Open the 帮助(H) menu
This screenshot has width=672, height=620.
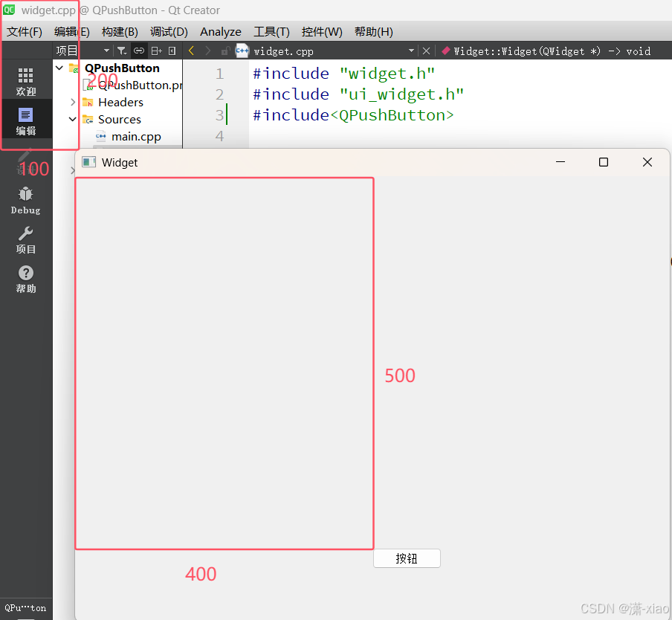coord(374,32)
